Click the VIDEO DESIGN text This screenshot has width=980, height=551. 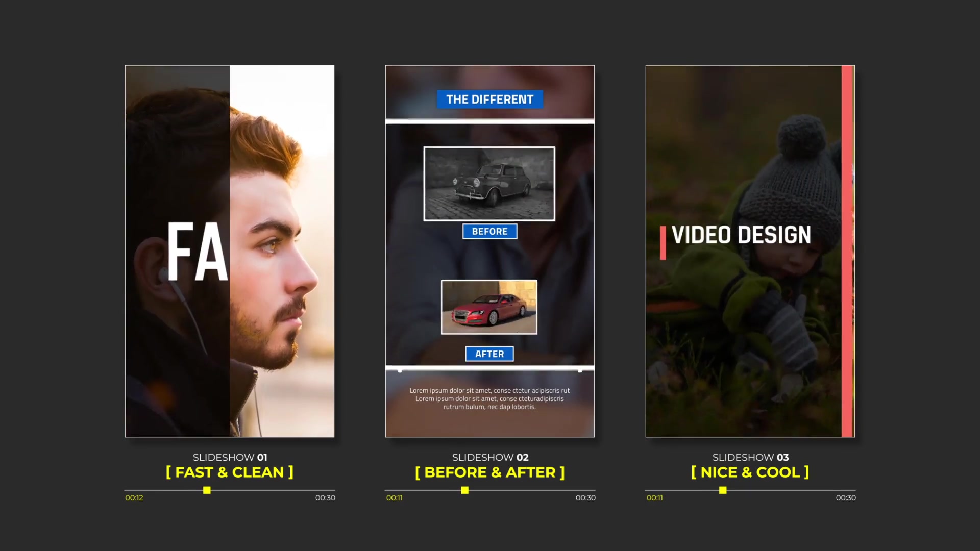(741, 235)
